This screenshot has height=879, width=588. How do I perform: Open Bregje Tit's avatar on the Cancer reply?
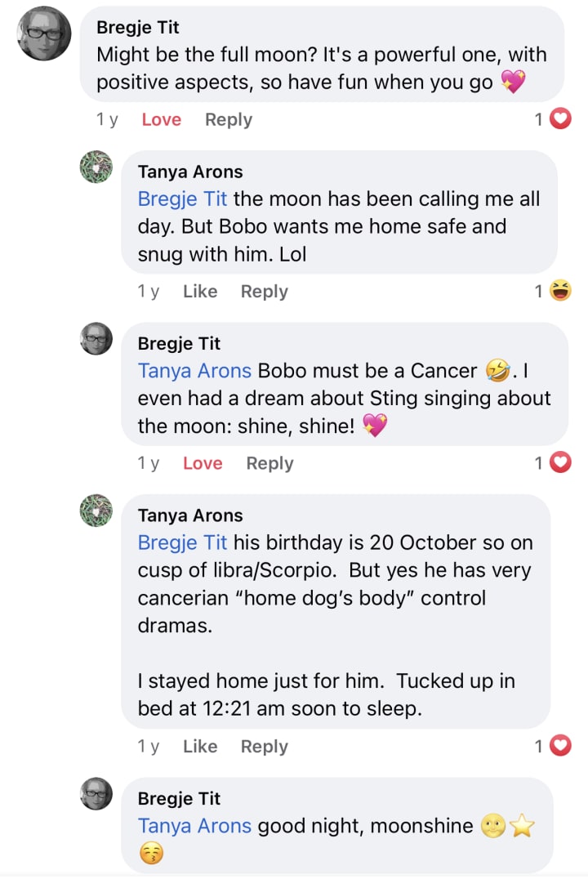[96, 339]
